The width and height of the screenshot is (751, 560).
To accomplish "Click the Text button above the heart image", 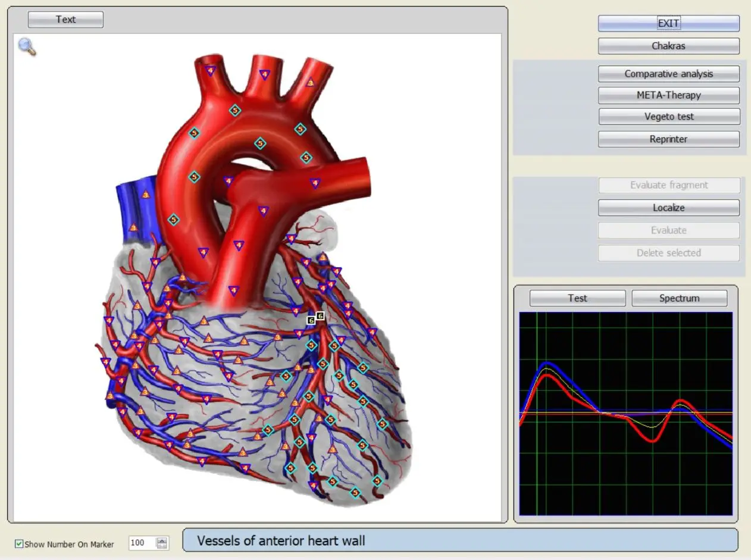I will click(x=65, y=20).
